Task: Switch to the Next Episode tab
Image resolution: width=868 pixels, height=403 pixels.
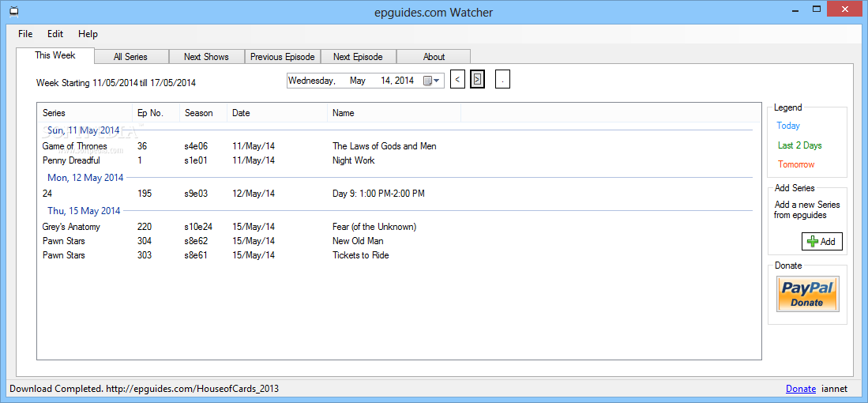Action: coord(358,56)
